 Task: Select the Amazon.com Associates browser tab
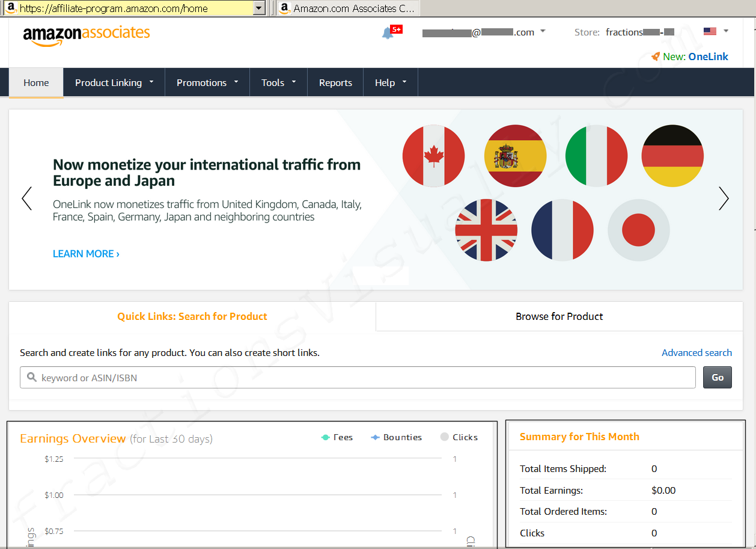point(348,8)
